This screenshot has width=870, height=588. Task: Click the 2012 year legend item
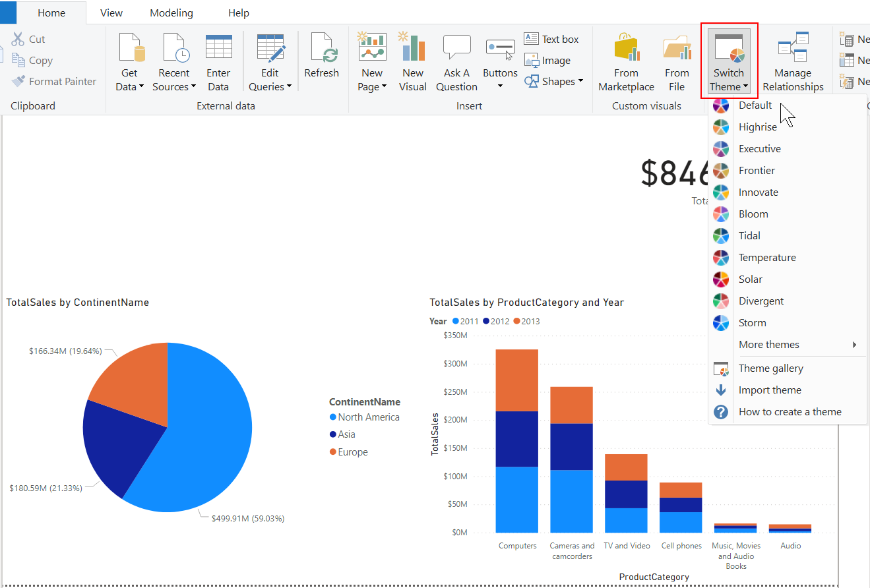click(x=496, y=321)
